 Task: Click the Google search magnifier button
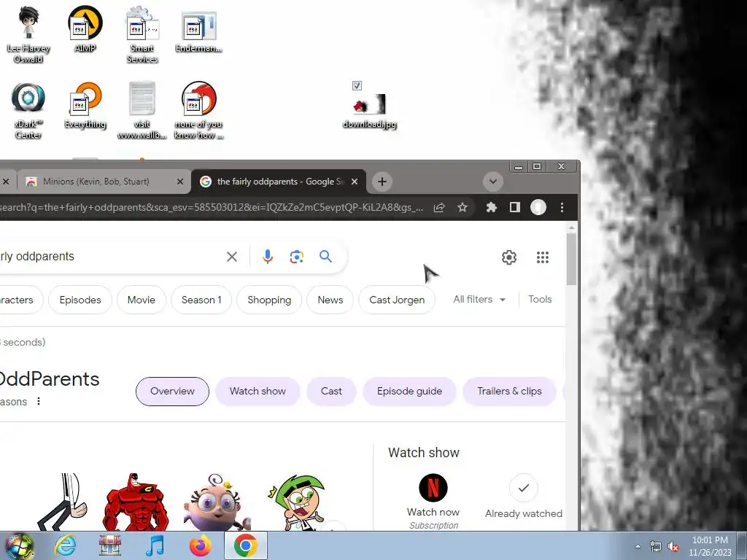tap(326, 257)
